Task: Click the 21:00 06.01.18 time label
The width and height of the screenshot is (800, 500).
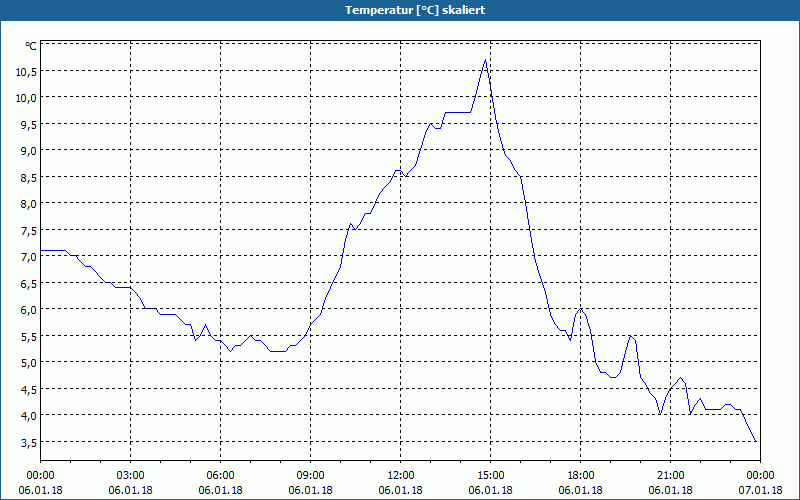Action: coord(670,483)
